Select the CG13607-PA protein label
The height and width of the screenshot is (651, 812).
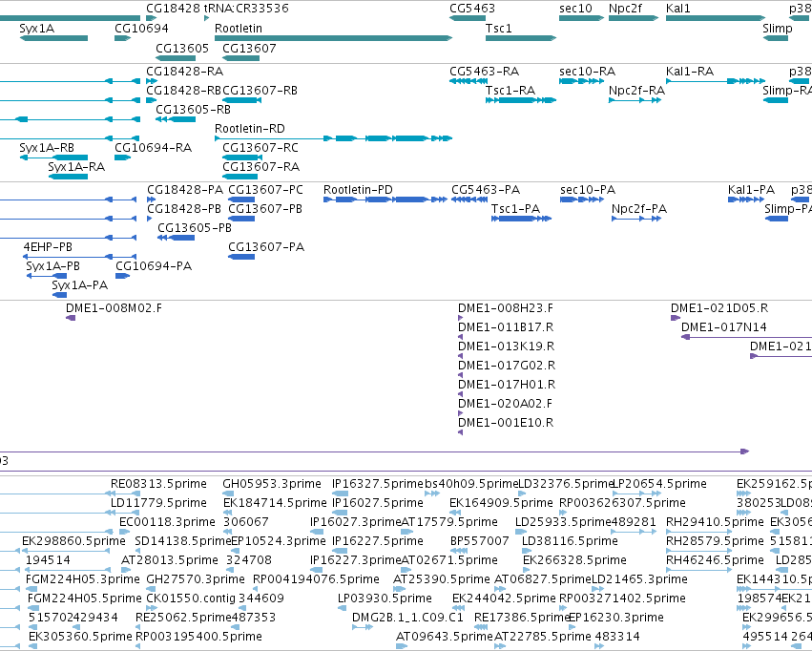point(266,247)
